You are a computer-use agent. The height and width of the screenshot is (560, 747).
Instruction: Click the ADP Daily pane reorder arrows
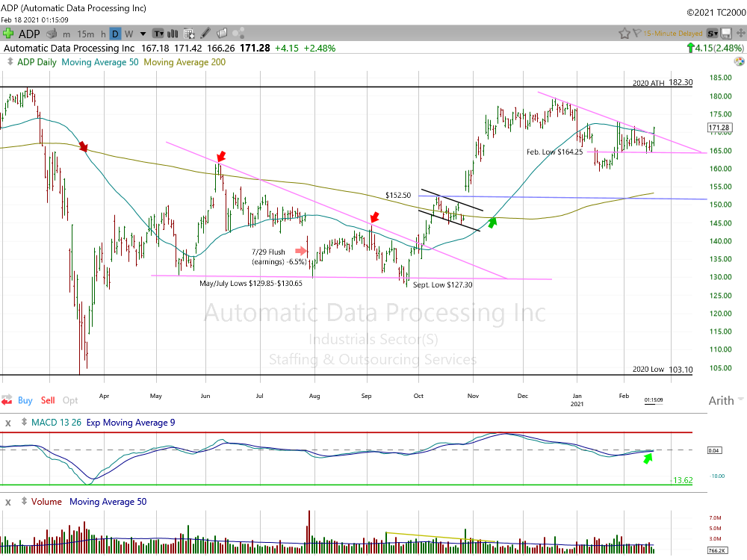10,61
